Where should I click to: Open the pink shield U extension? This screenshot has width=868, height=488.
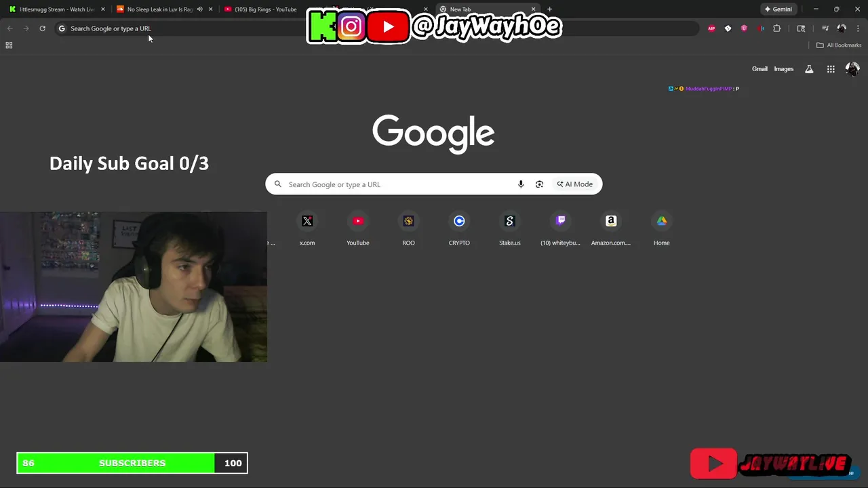click(744, 28)
